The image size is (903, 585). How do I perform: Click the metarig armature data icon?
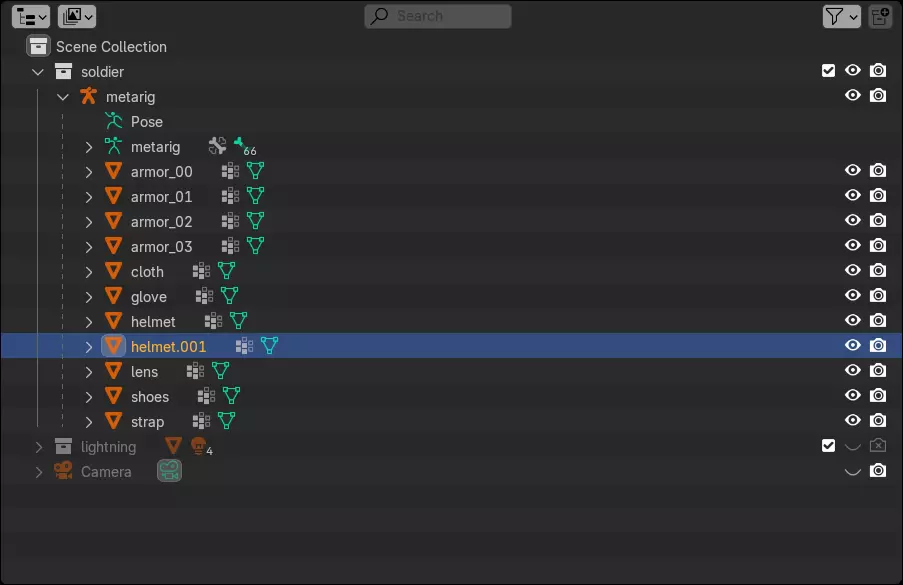pos(113,147)
